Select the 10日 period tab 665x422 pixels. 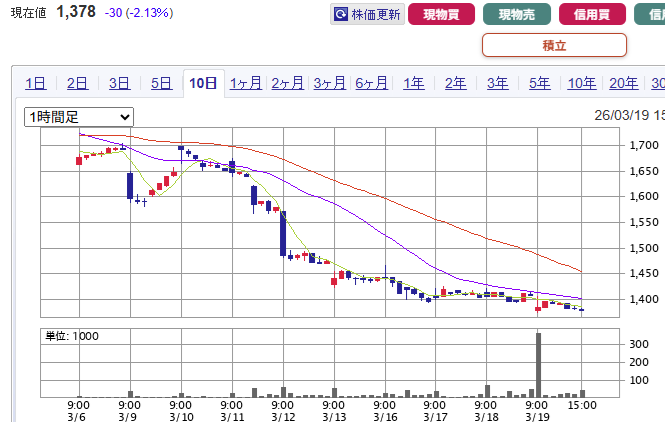(203, 83)
